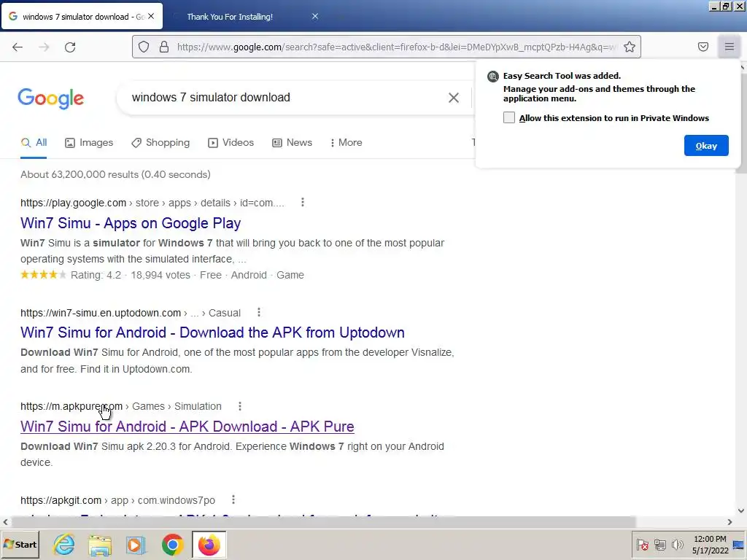Switch to Shopping results
Image resolution: width=747 pixels, height=560 pixels.
click(x=160, y=142)
